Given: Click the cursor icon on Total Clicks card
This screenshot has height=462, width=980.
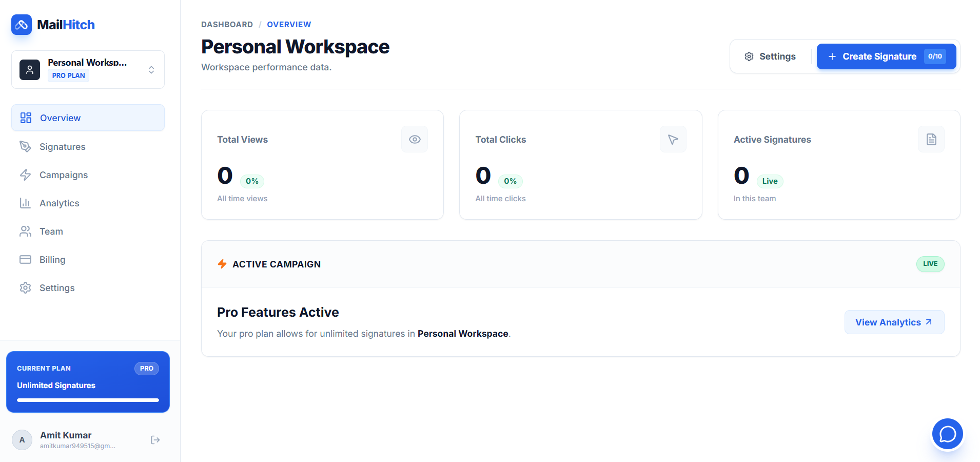Looking at the screenshot, I should [673, 139].
